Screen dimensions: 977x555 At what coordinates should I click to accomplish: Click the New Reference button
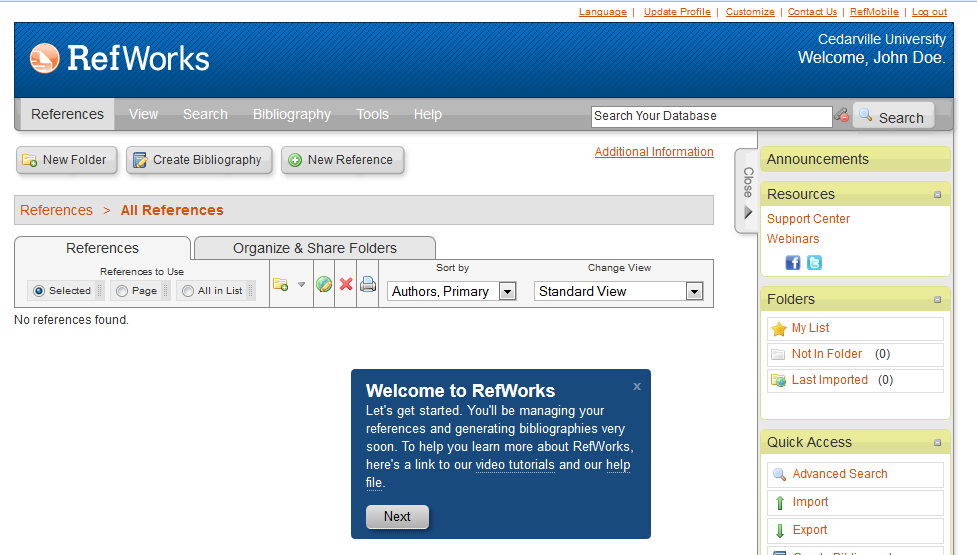[x=343, y=160]
